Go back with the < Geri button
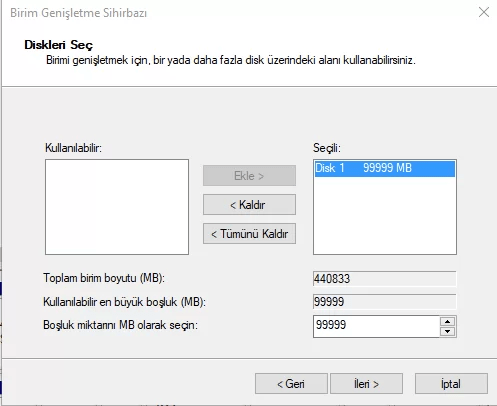 coord(291,384)
